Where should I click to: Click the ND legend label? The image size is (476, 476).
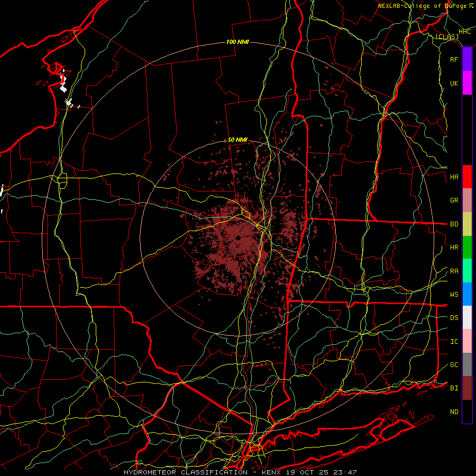pos(454,412)
